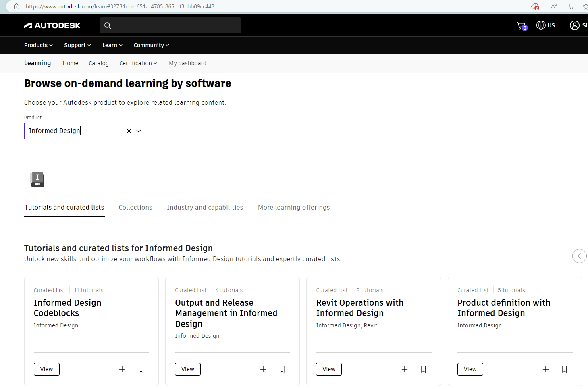The width and height of the screenshot is (588, 389).
Task: Expand the Products menu
Action: (x=38, y=45)
